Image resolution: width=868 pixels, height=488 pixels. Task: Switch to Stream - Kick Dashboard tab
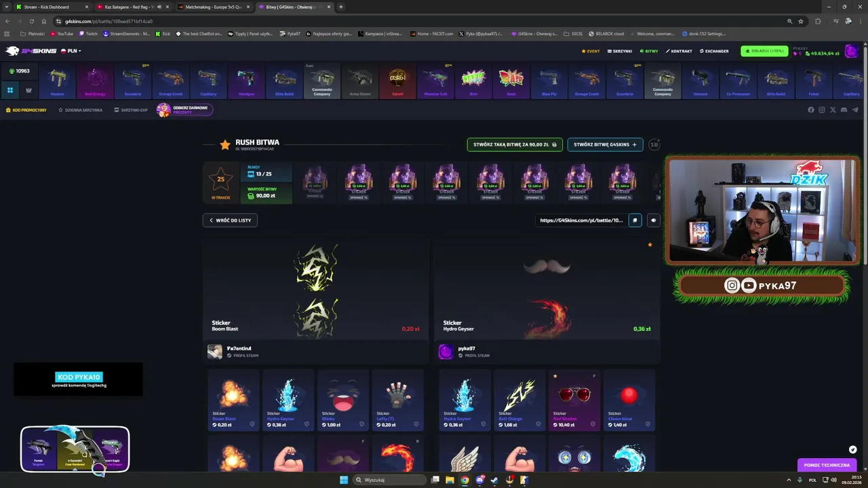click(x=52, y=7)
